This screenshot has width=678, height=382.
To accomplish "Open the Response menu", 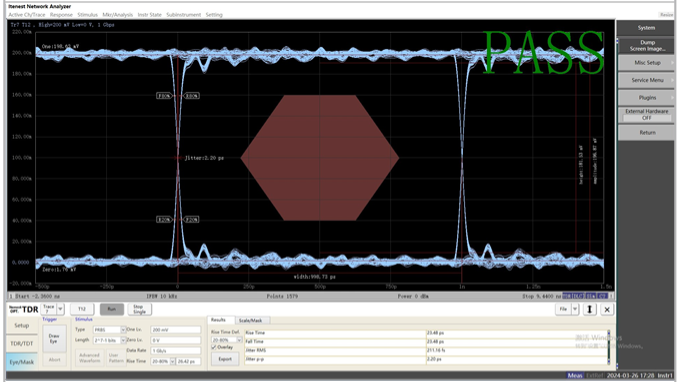I will [x=61, y=15].
